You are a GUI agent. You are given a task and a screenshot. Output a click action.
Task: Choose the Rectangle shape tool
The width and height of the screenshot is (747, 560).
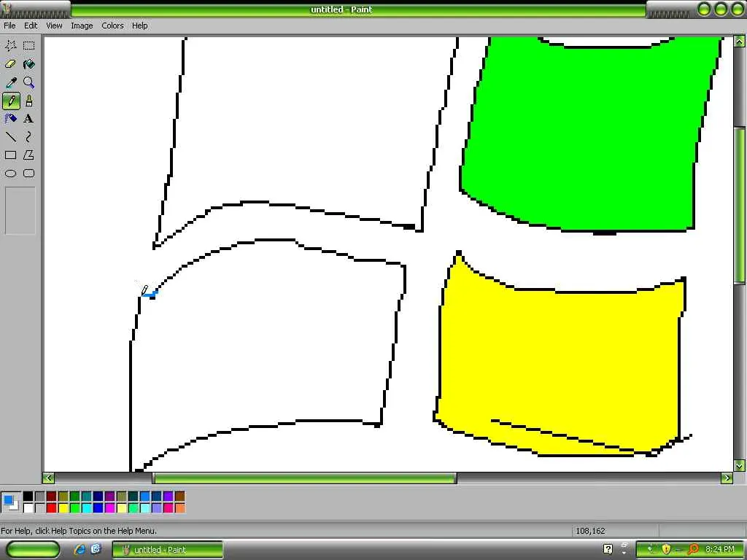(10, 155)
